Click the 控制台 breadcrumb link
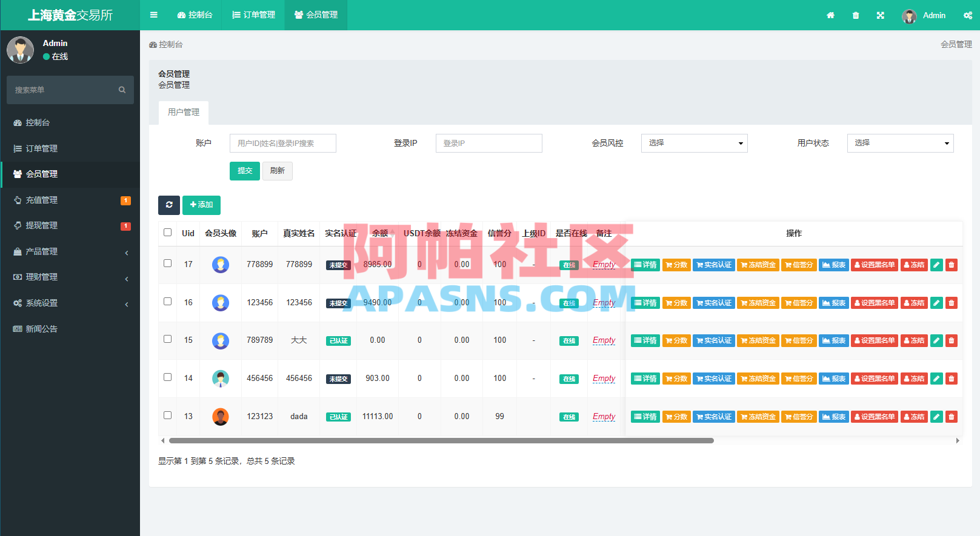The width and height of the screenshot is (980, 536). [x=166, y=44]
